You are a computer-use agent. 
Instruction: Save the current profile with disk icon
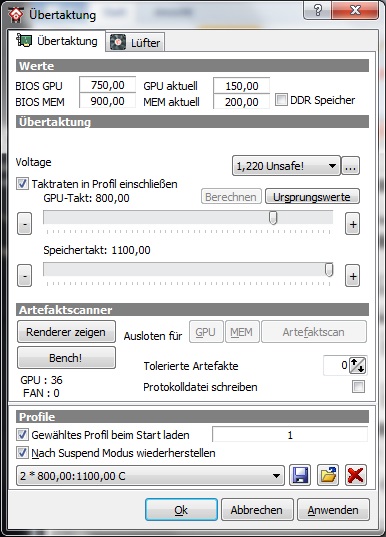300,475
